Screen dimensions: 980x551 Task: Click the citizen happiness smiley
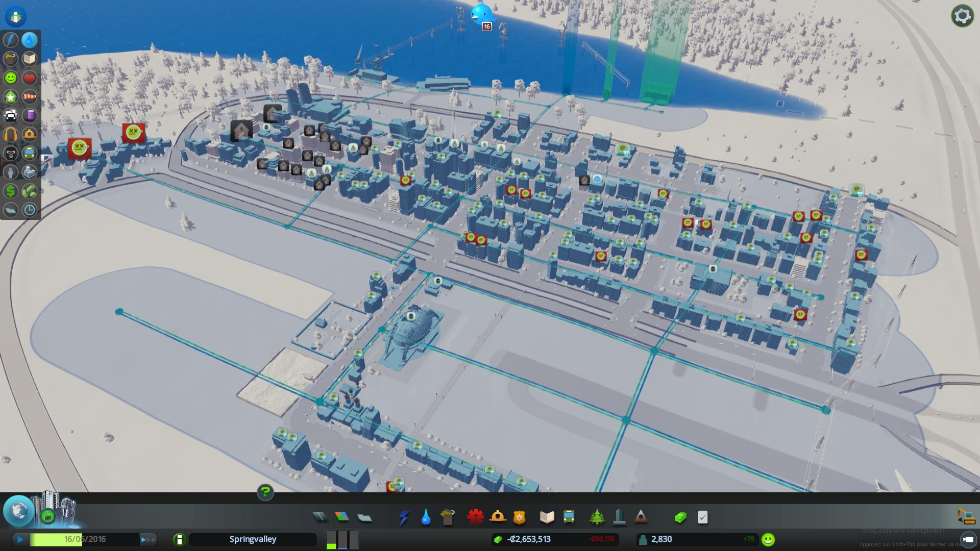[x=768, y=539]
